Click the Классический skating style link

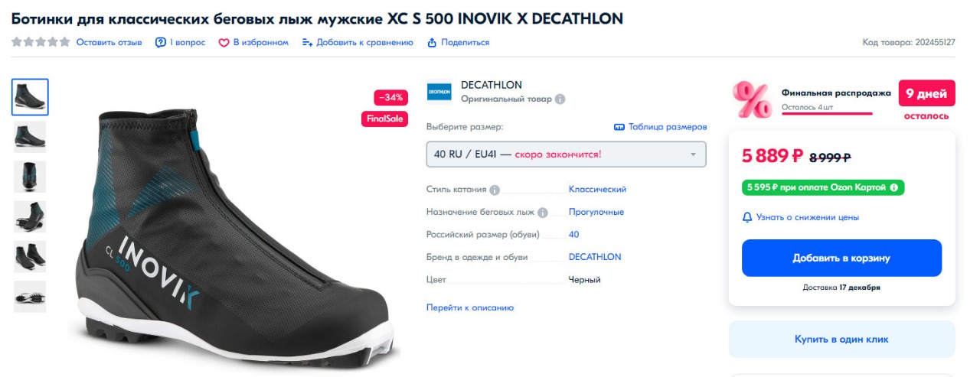click(597, 190)
